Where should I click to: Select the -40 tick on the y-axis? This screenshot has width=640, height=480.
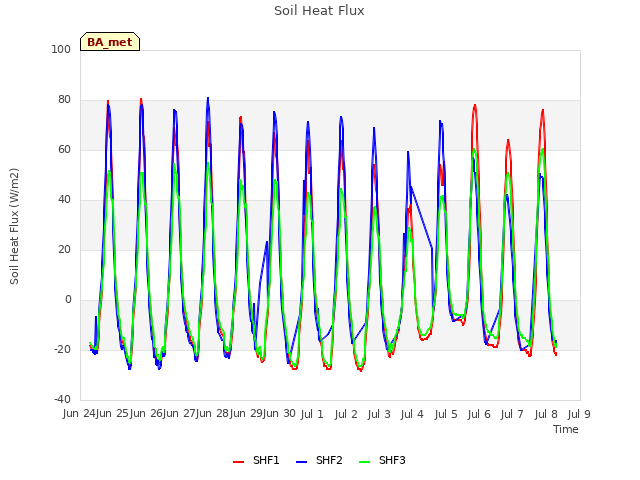click(62, 400)
